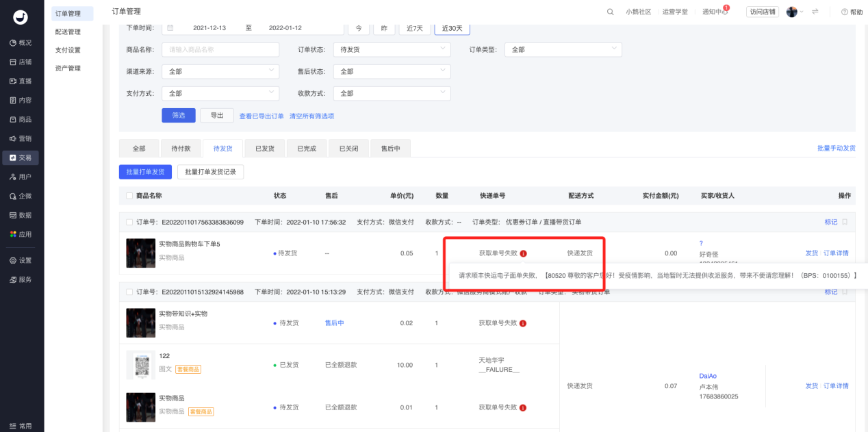Click the error info icon in 实物商品购物车下单5 row
The height and width of the screenshot is (432, 868).
(523, 253)
